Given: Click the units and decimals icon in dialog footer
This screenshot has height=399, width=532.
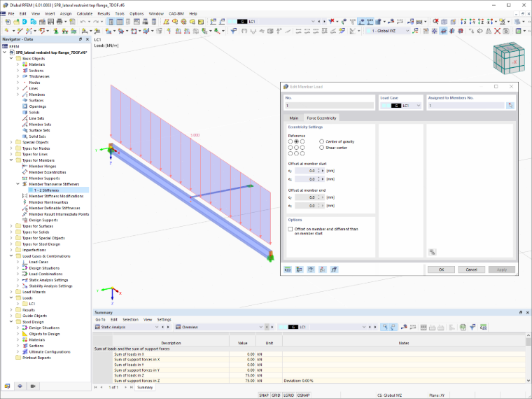Looking at the screenshot, I should click(288, 269).
